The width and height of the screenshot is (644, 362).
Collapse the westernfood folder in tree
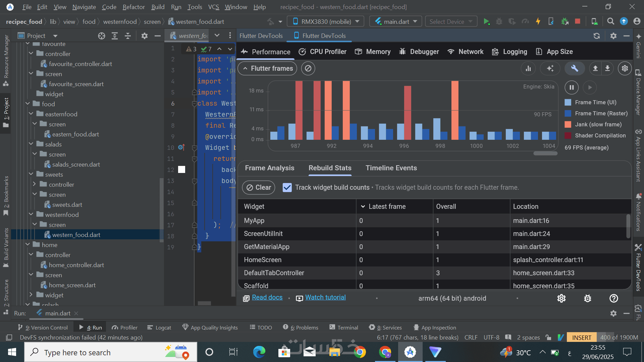pyautogui.click(x=31, y=215)
